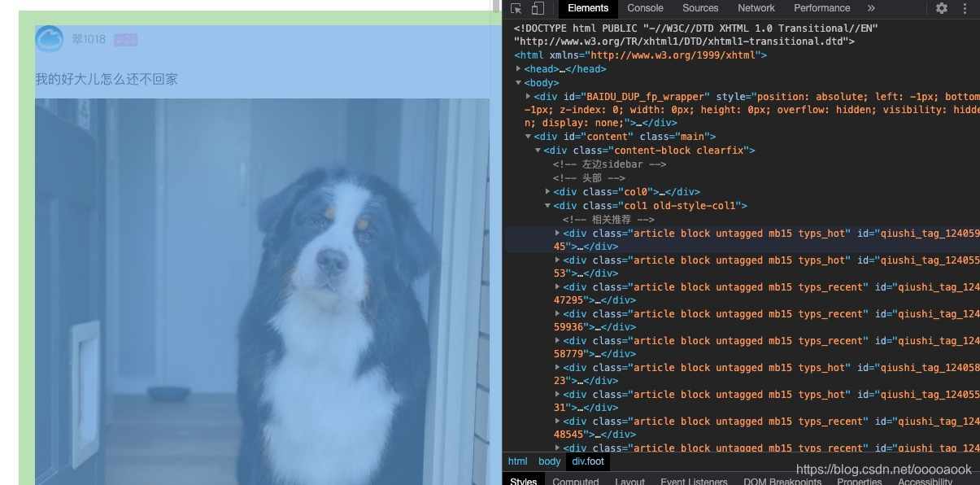The height and width of the screenshot is (485, 980).
Task: Click the username 翠1018
Action: [x=89, y=39]
